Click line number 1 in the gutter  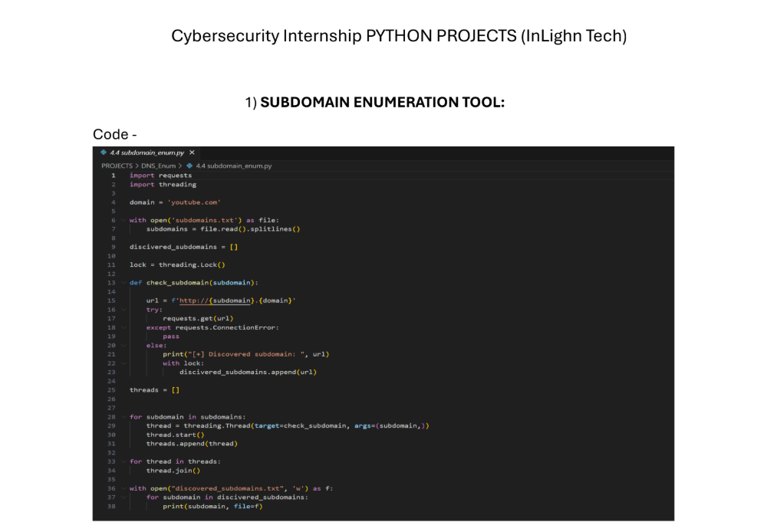pos(113,175)
